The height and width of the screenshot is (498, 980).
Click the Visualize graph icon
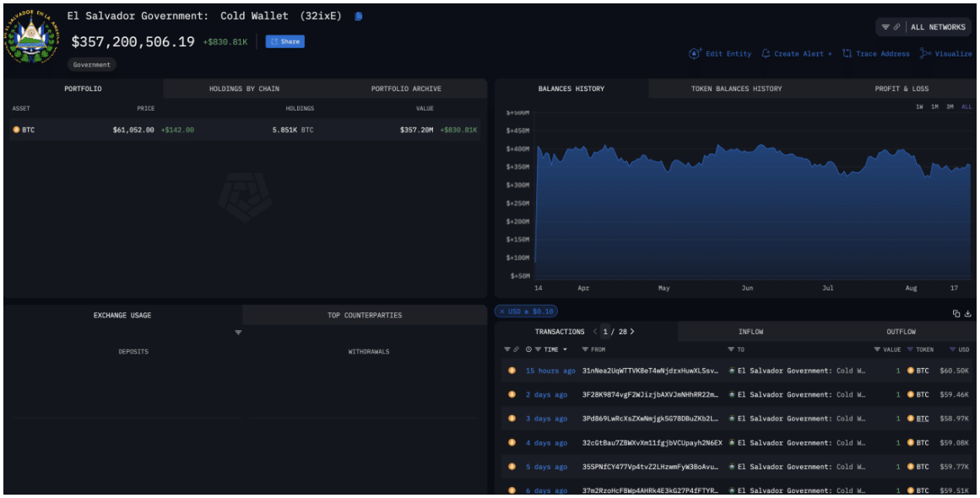tap(925, 54)
